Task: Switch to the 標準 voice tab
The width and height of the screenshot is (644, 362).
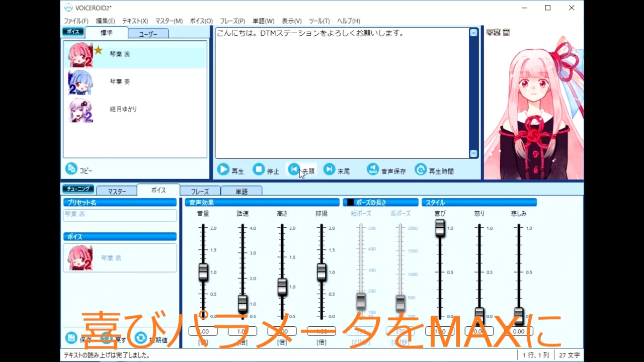Action: tap(106, 33)
